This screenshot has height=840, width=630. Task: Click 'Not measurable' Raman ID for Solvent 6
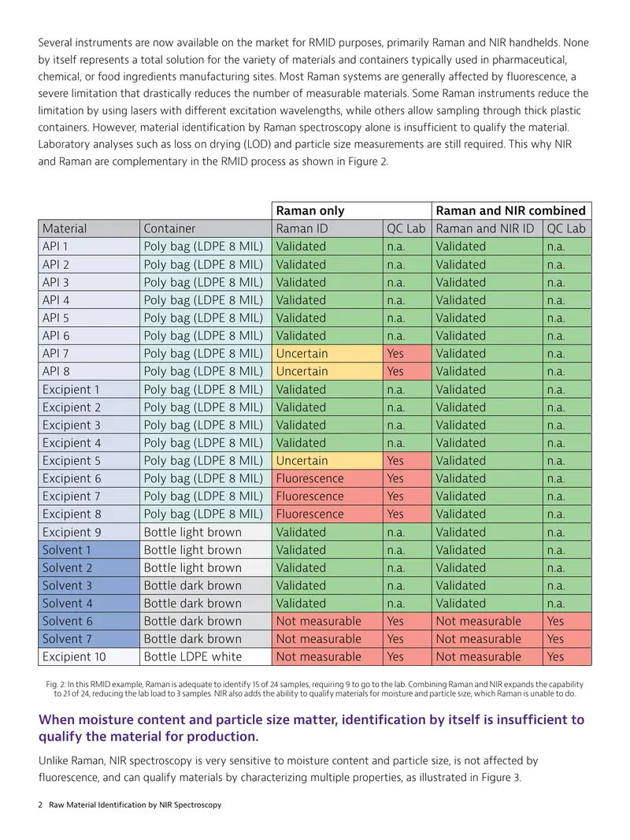[x=327, y=621]
